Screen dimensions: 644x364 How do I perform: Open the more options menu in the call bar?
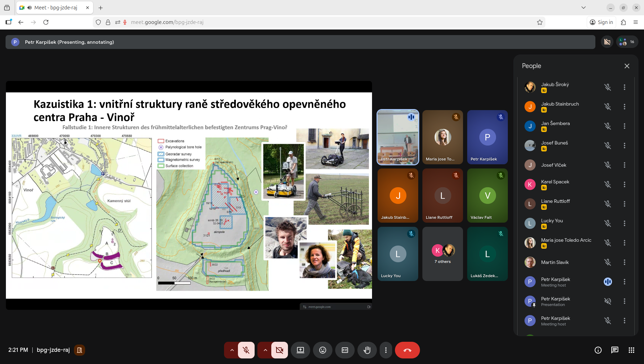coord(386,350)
